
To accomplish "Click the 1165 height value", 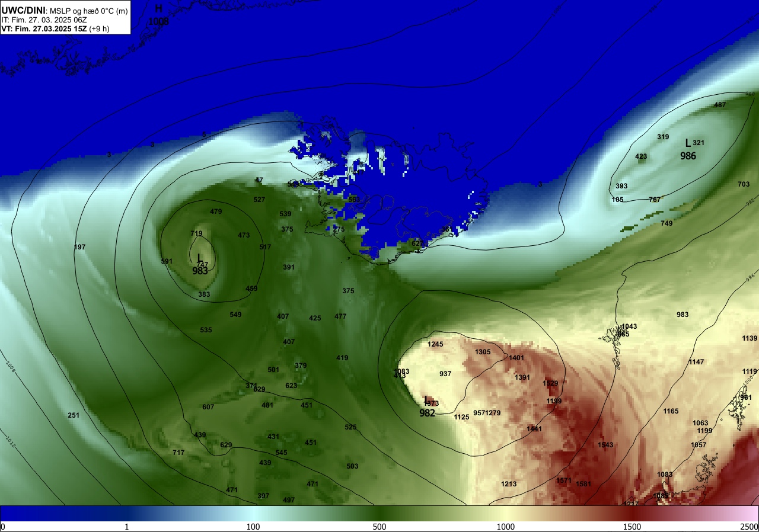I will [x=671, y=411].
